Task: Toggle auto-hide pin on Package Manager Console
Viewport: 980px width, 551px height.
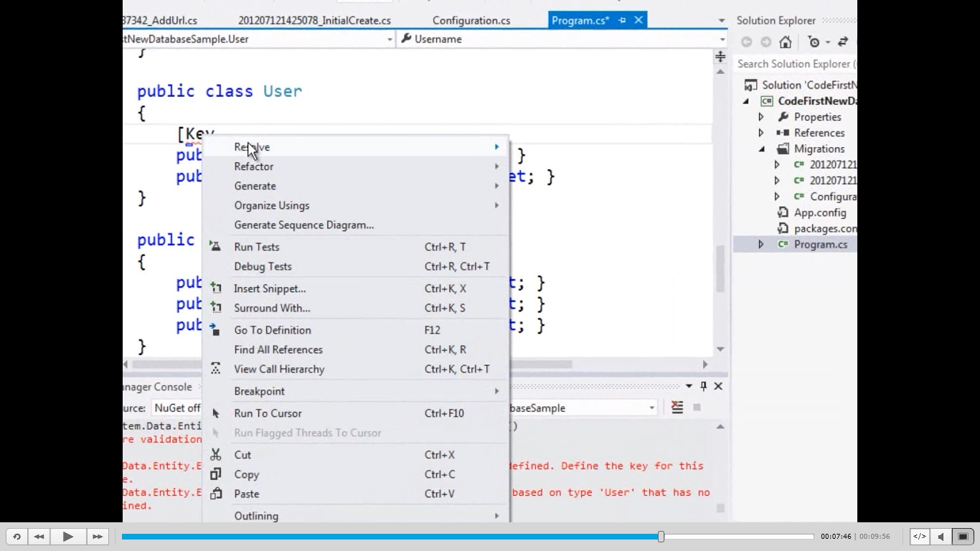Action: click(x=704, y=386)
